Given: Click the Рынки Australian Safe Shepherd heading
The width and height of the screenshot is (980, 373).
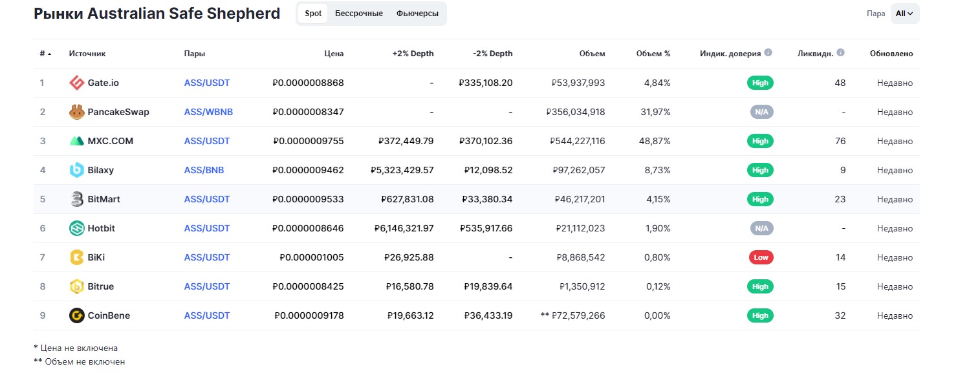Looking at the screenshot, I should tap(157, 14).
